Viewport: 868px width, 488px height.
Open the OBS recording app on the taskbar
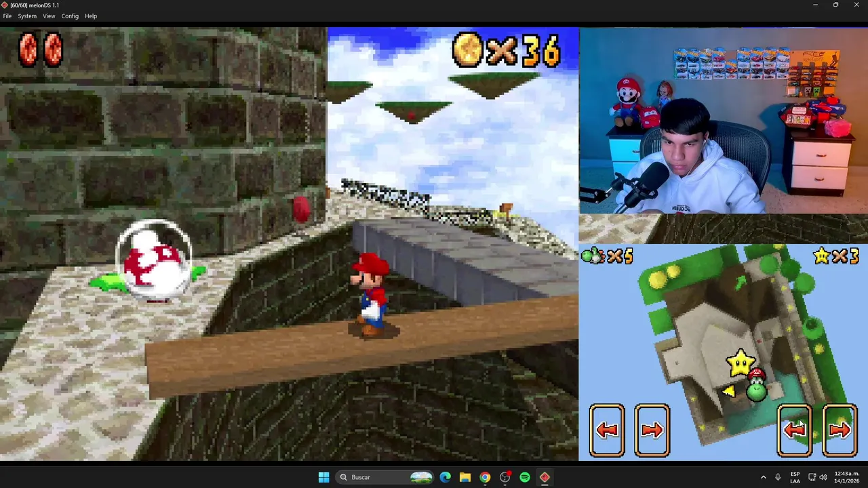505,477
